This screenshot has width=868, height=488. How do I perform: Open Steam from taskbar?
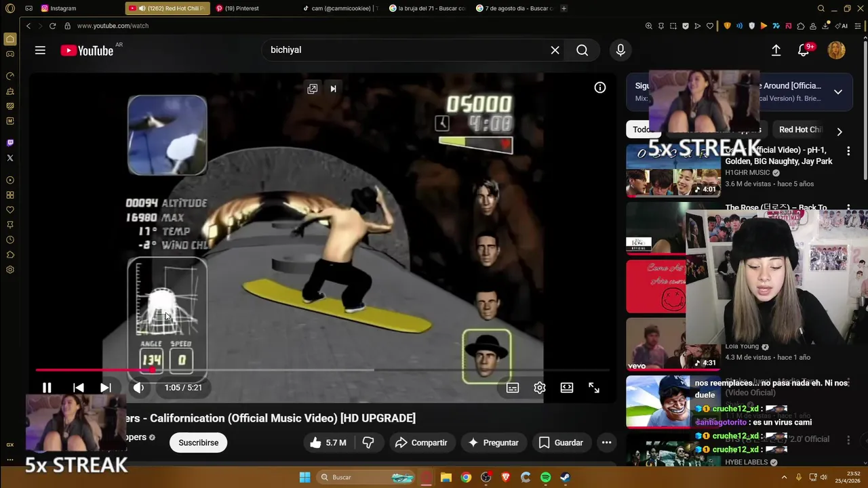(565, 478)
